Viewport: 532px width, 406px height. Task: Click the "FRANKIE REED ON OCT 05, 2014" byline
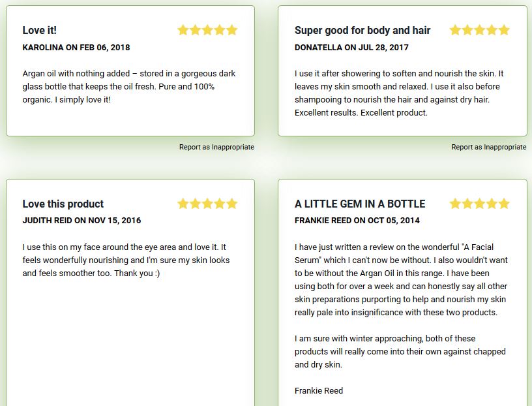coord(357,221)
